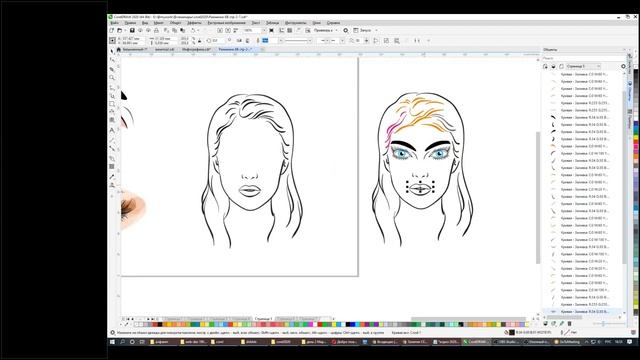Open the Растровые изображения menu
The image size is (640, 360).
coord(227,23)
